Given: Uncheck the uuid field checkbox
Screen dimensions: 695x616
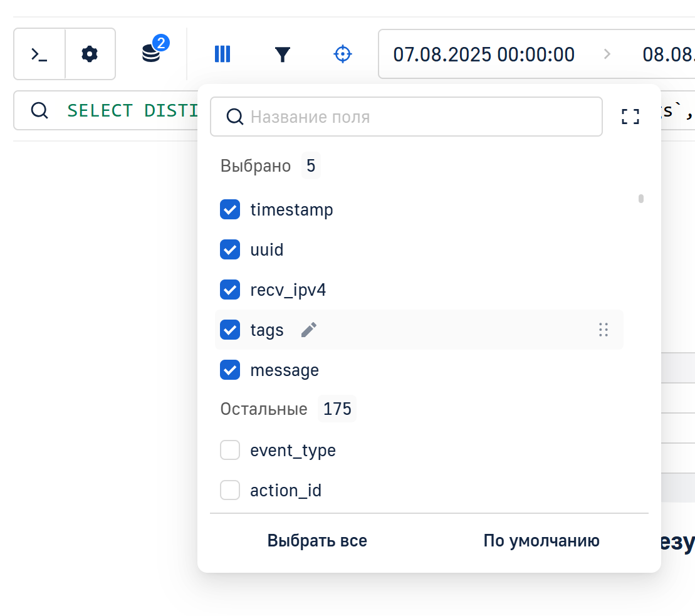Looking at the screenshot, I should point(230,249).
